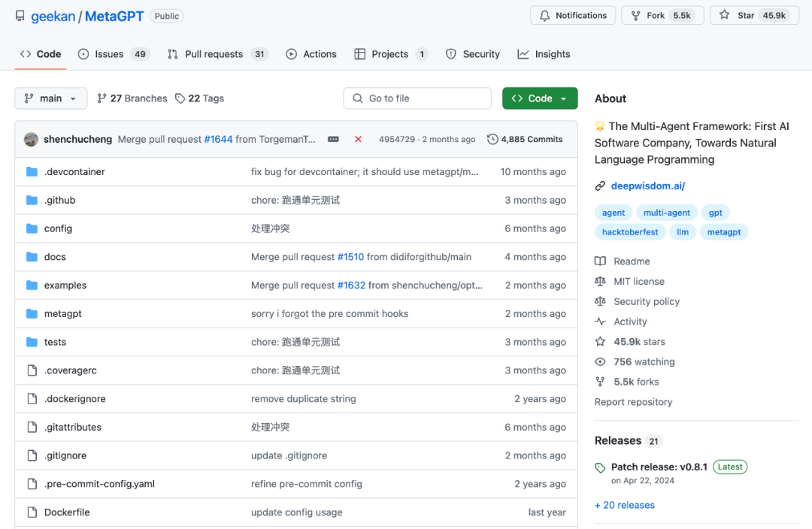Switch to the Code tab
Viewport: 812px width, 529px height.
tap(41, 54)
